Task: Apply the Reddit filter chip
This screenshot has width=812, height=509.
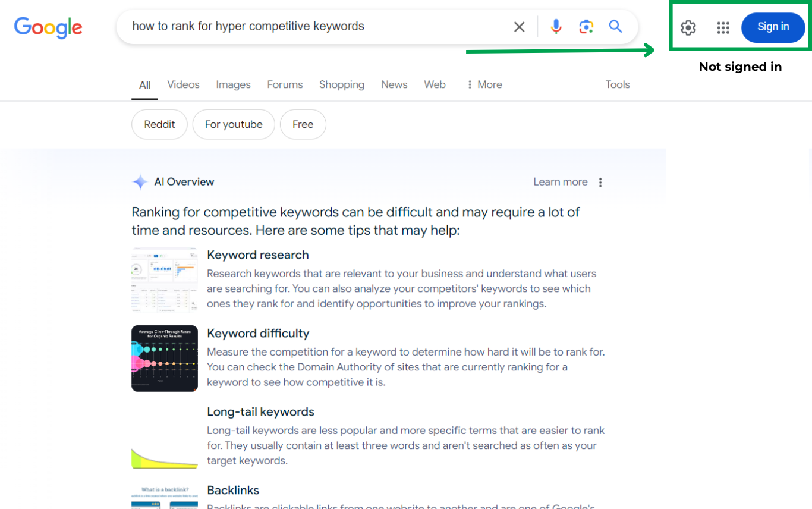Action: point(159,124)
